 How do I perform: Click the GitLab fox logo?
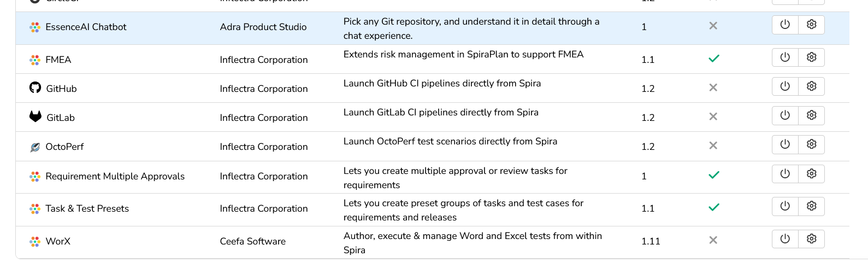[36, 116]
